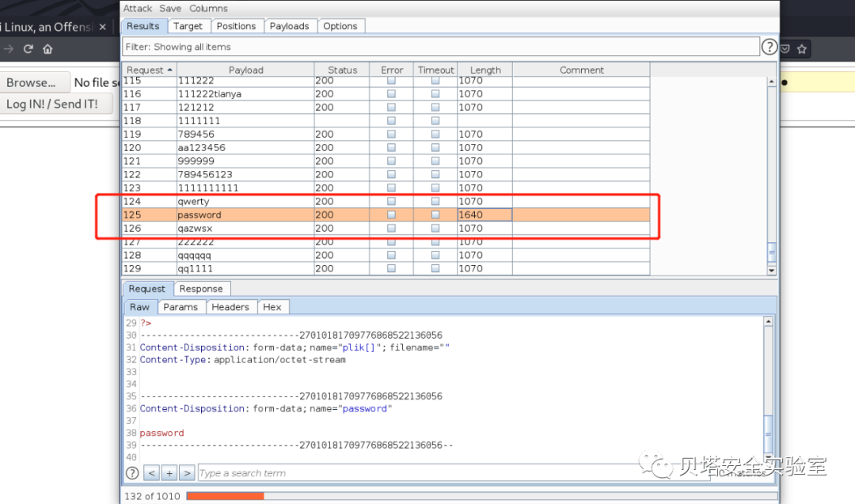Switch to the Options tab
The height and width of the screenshot is (504, 855).
click(340, 26)
